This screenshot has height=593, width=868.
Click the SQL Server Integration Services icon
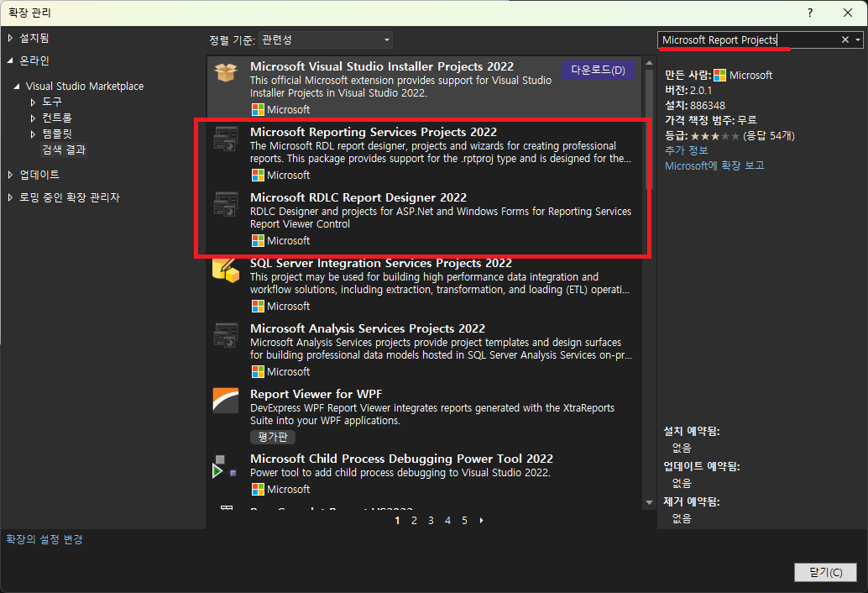(x=226, y=270)
